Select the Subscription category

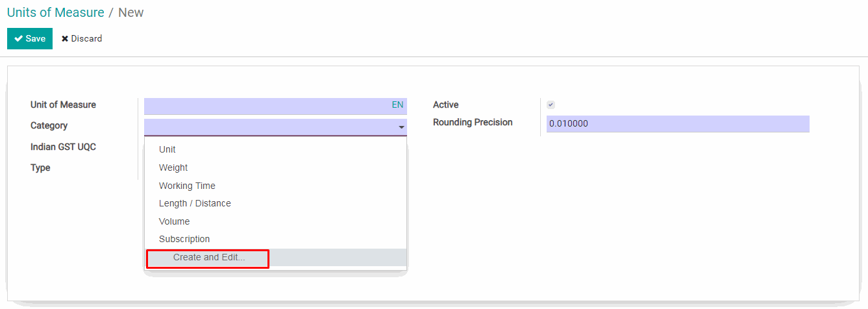(184, 239)
